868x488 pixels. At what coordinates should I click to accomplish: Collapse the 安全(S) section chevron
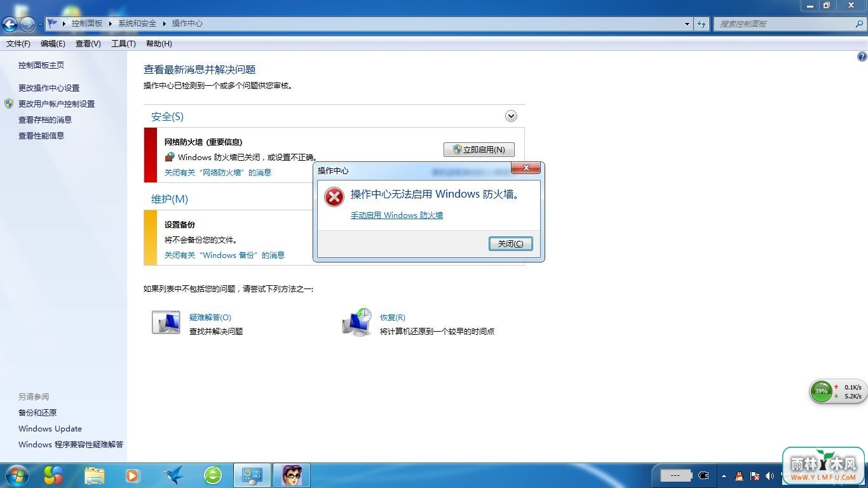pos(511,116)
